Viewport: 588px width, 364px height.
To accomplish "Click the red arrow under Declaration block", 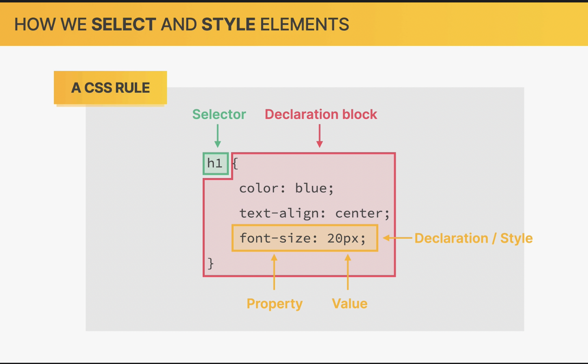I will (x=320, y=136).
